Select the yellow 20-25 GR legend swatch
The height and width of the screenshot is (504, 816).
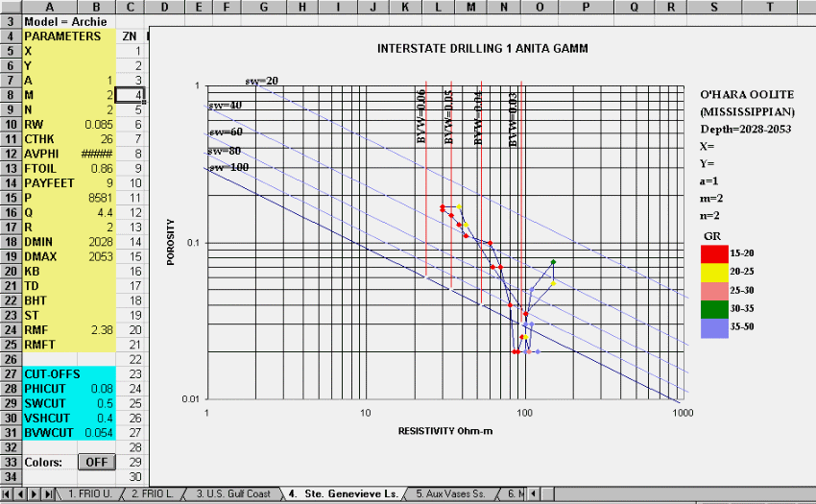pos(715,272)
